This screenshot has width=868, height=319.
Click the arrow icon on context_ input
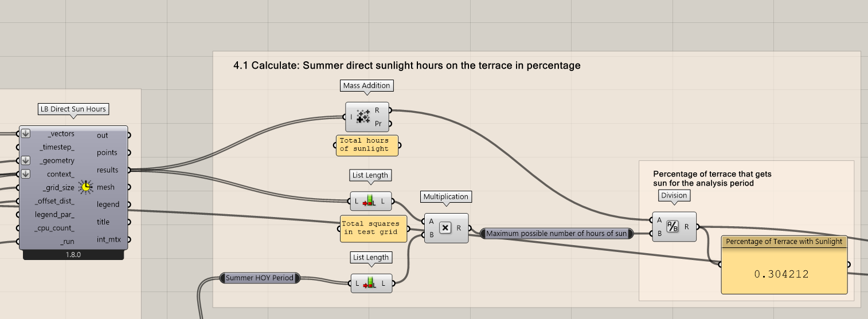(x=25, y=174)
